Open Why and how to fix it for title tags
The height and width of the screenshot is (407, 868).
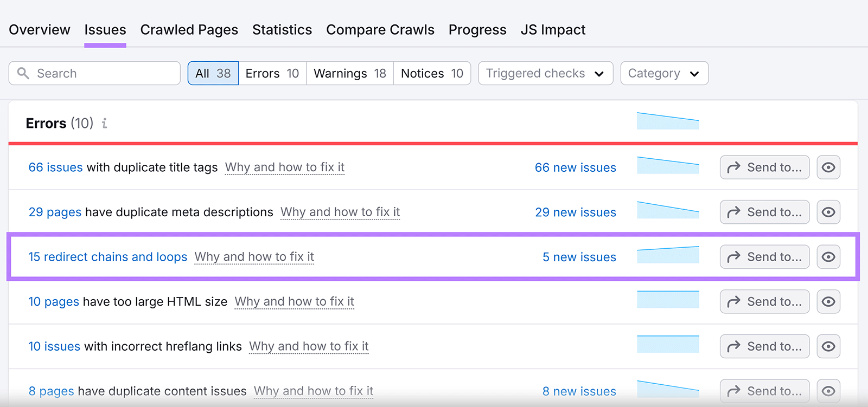pos(284,167)
